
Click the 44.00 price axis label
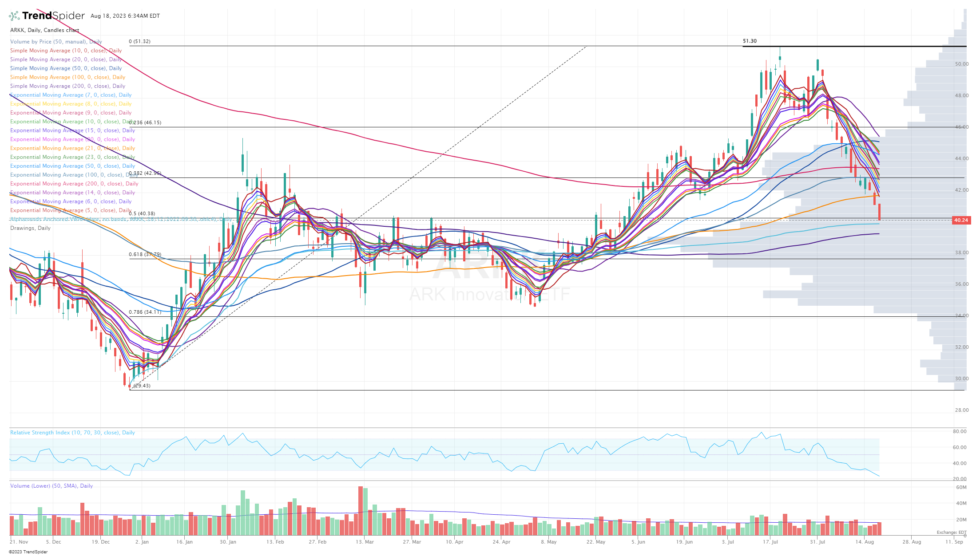point(962,158)
